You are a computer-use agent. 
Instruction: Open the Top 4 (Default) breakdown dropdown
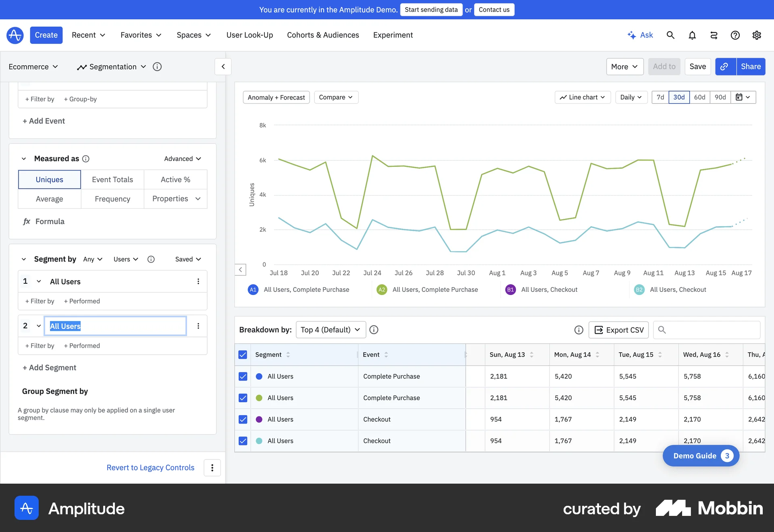(x=331, y=330)
